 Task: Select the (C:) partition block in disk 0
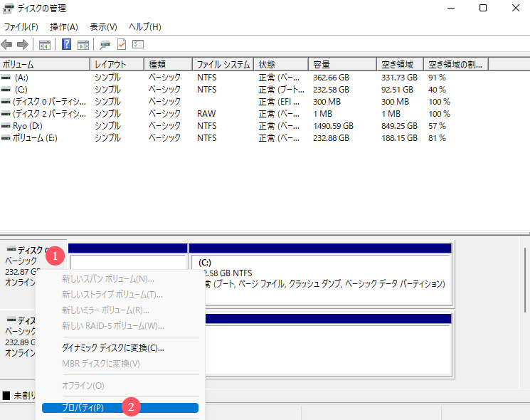[320, 274]
